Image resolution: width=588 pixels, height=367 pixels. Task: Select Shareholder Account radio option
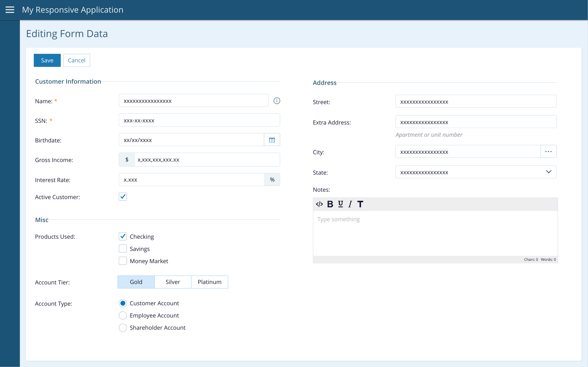pos(123,328)
